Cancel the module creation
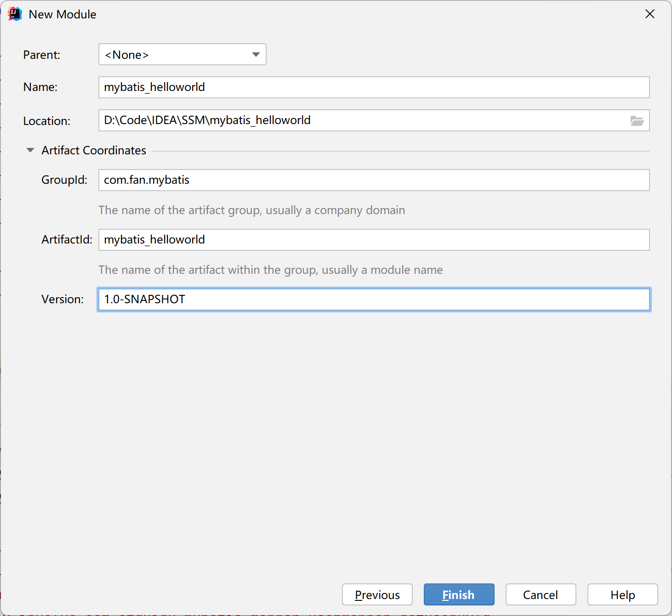 click(541, 595)
